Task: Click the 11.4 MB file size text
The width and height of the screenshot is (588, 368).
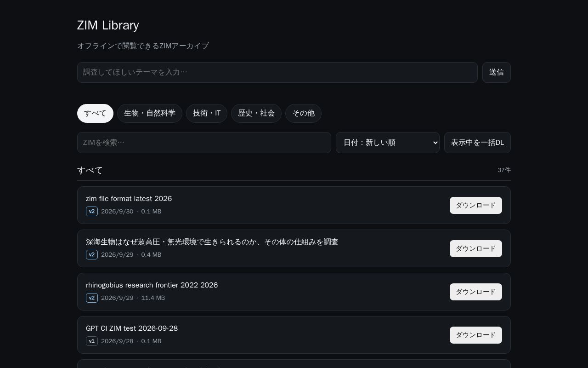Action: point(153,298)
